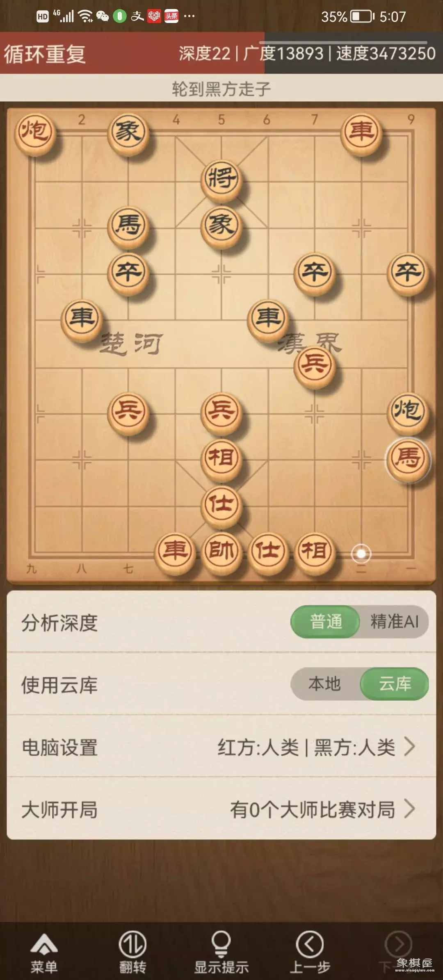Expand 大师开局 chevron arrow
443x980 pixels.
click(409, 809)
